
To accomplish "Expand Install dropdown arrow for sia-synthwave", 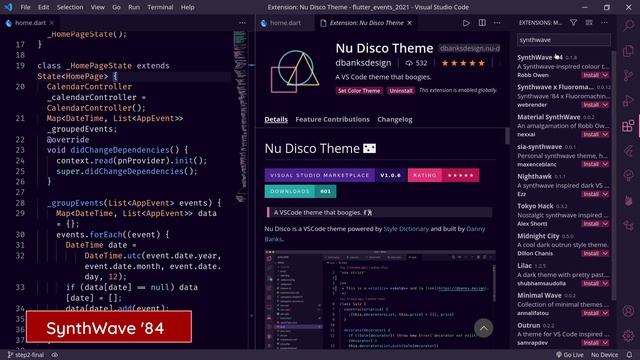I will click(x=605, y=164).
